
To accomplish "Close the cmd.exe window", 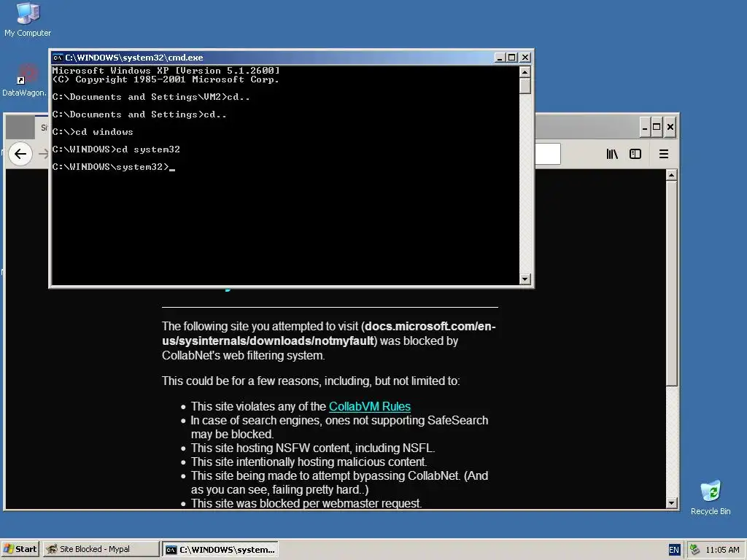I will point(525,58).
